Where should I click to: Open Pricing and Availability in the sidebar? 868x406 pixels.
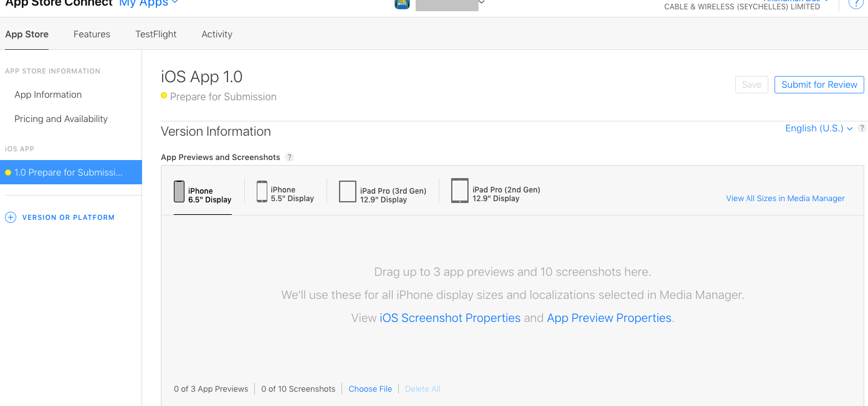tap(61, 119)
